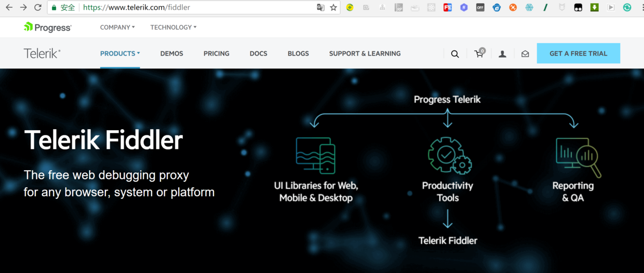Expand the TECHNOLOGY dropdown
The width and height of the screenshot is (644, 273).
173,27
